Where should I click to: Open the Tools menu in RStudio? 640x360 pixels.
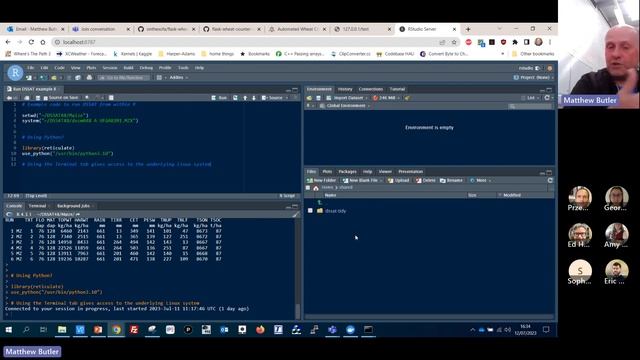pyautogui.click(x=183, y=68)
